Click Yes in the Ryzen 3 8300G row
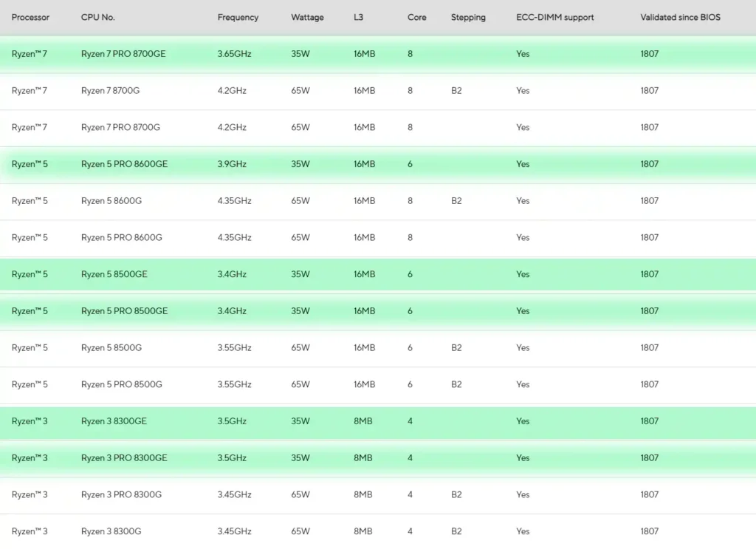756x549 pixels. tap(523, 531)
